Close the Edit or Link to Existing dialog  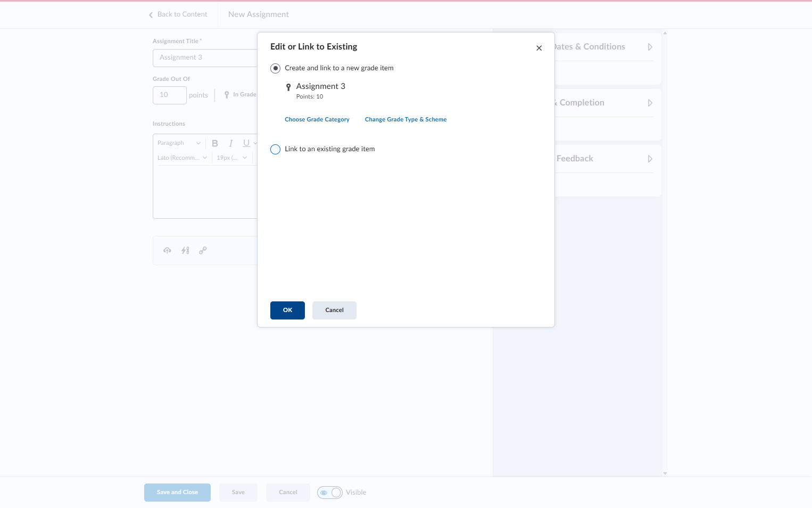point(539,48)
